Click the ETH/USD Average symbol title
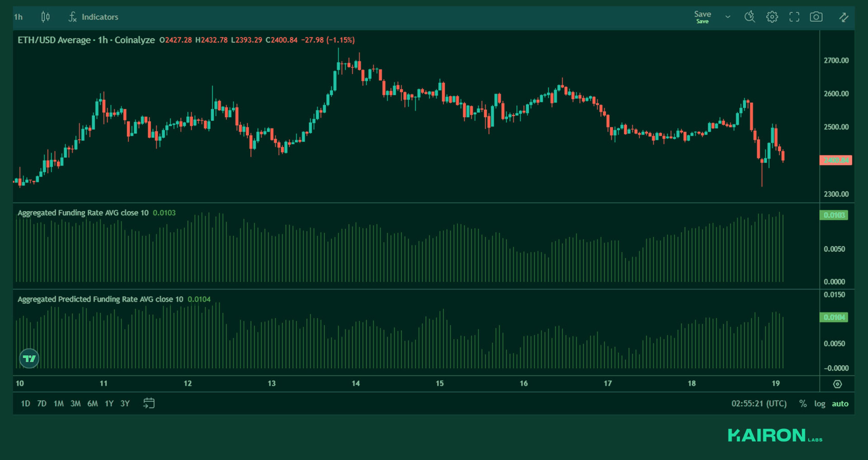 click(86, 40)
